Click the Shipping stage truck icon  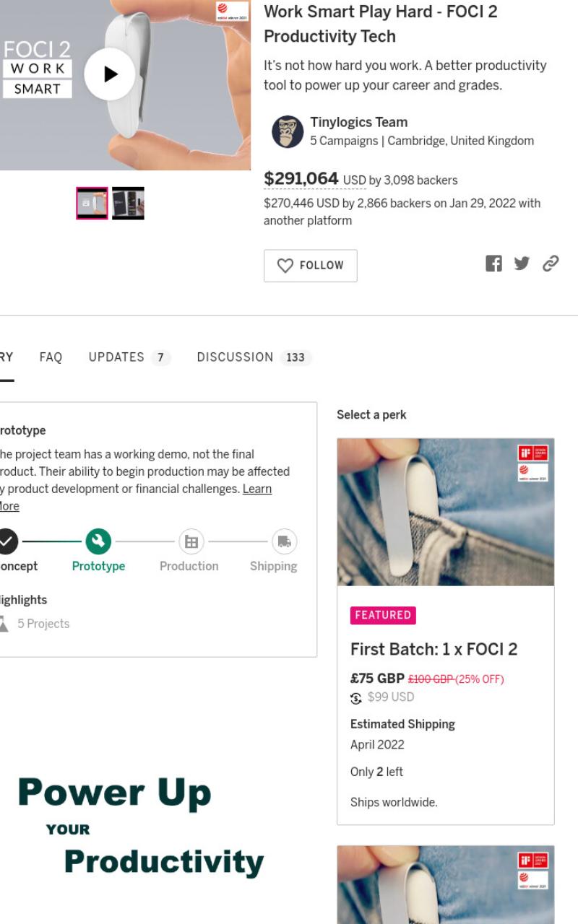(x=284, y=541)
